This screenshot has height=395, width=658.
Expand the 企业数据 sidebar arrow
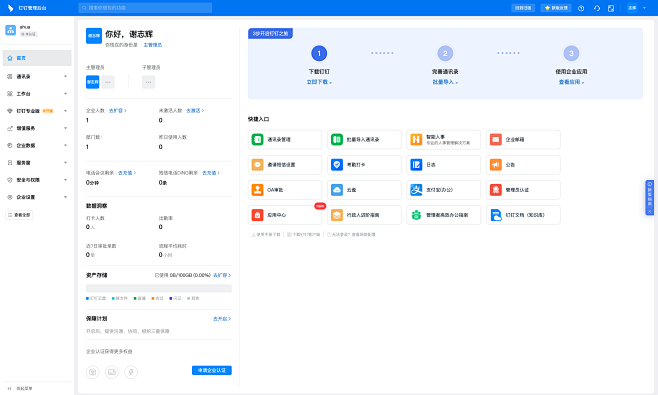65,145
